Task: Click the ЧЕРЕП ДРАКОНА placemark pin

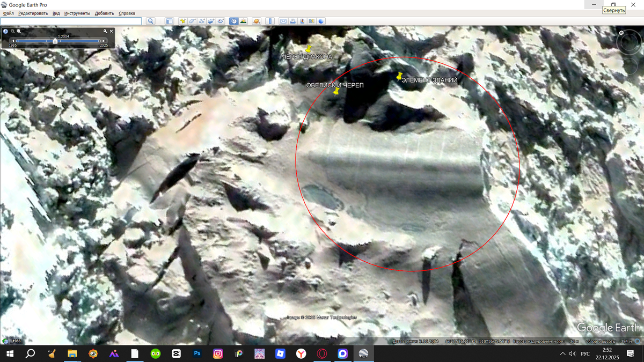Action: click(309, 49)
